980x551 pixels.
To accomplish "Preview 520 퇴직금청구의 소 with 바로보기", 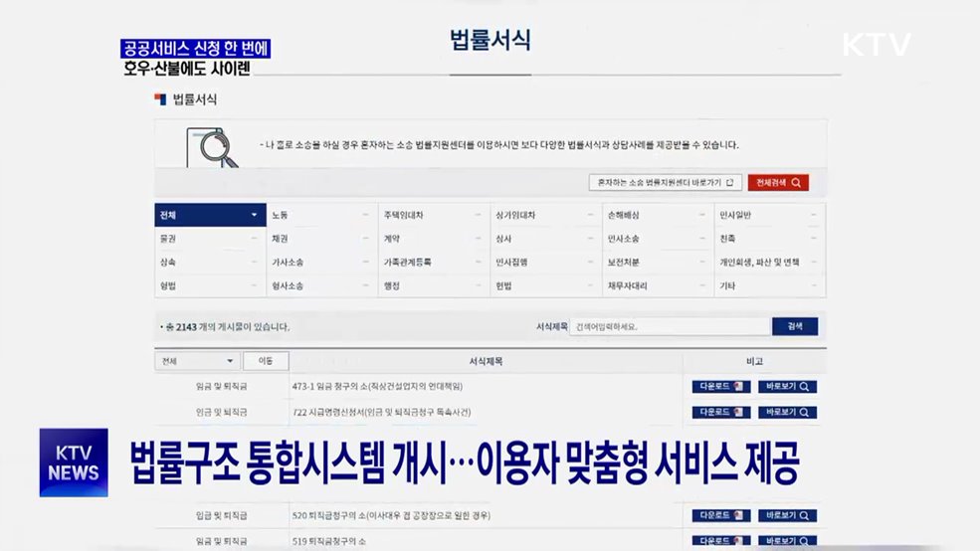I will pyautogui.click(x=787, y=516).
